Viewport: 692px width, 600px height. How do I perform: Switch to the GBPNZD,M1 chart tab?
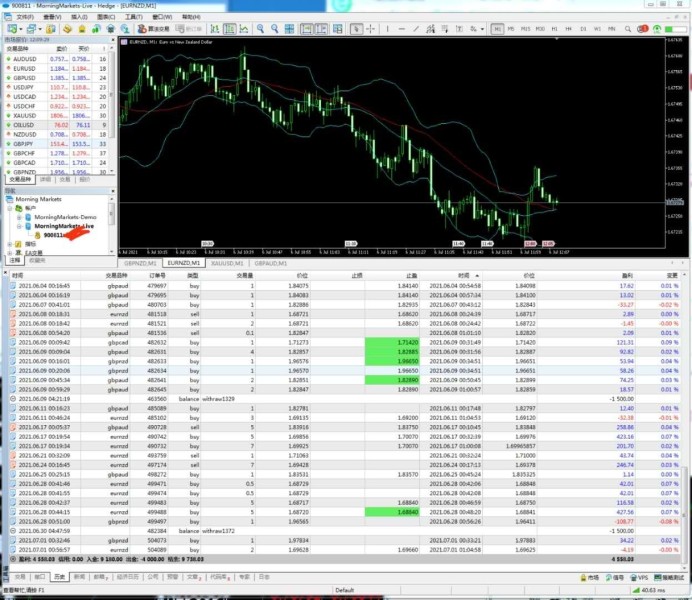point(140,263)
